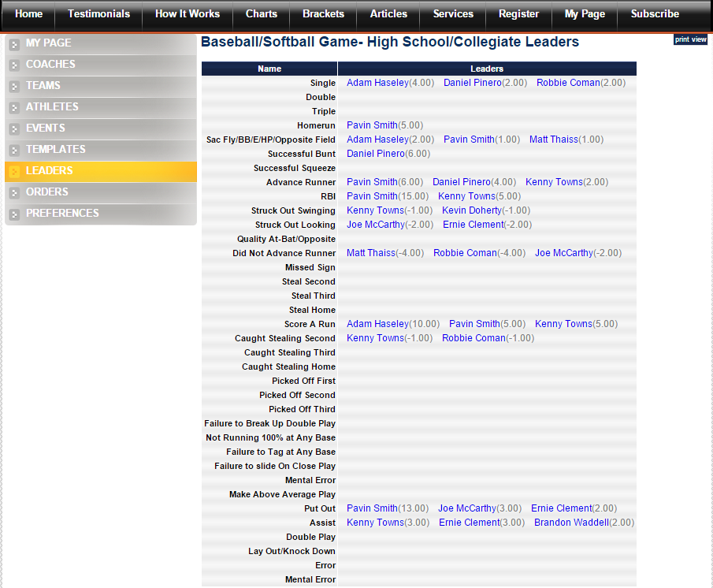
Task: Open Daniel Pinero in Successful Bunt row
Action: tap(376, 154)
